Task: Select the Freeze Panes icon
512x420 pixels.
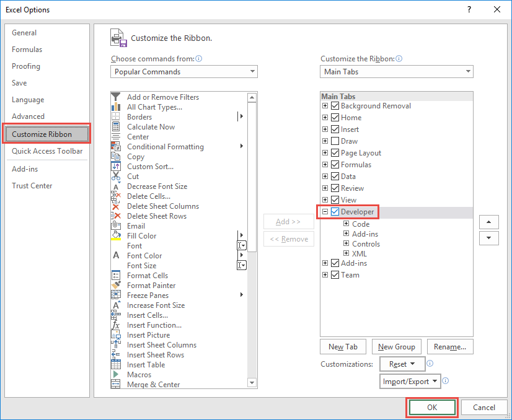Action: point(115,295)
